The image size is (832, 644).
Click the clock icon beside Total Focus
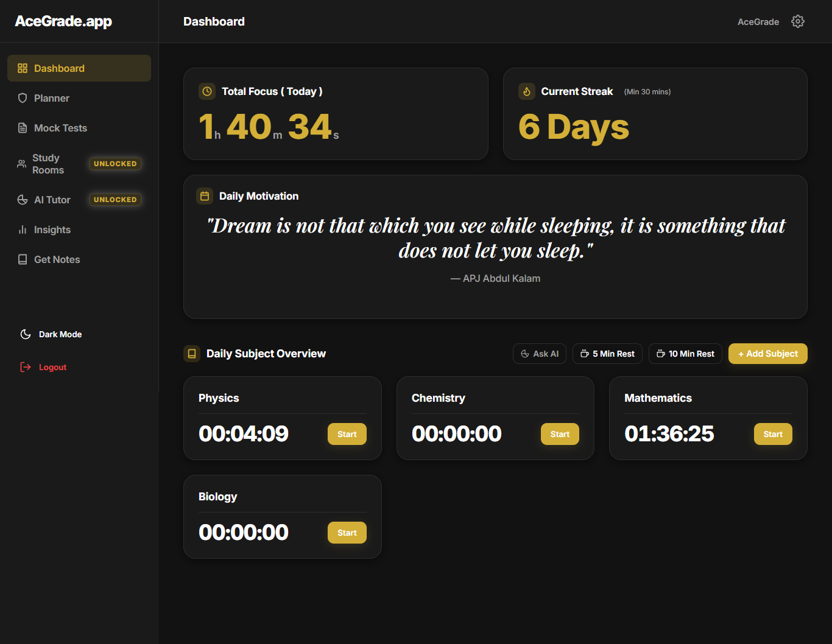[x=207, y=91]
